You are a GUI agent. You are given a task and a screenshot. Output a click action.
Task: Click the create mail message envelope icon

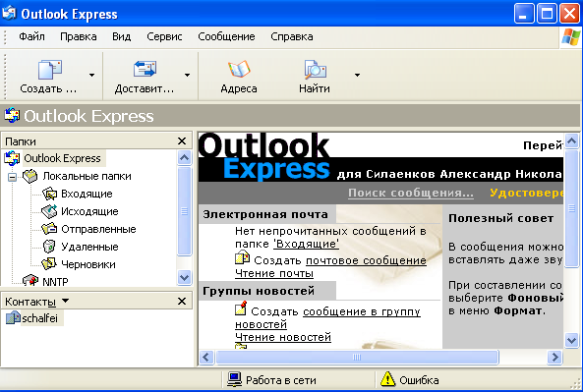pyautogui.click(x=243, y=257)
